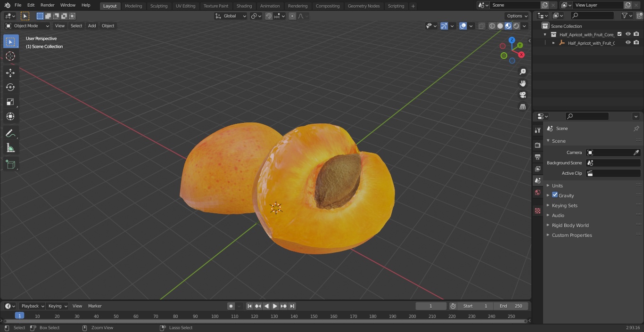Click the zoom viewport icon
Screen dimensions: 644x332
[x=522, y=72]
